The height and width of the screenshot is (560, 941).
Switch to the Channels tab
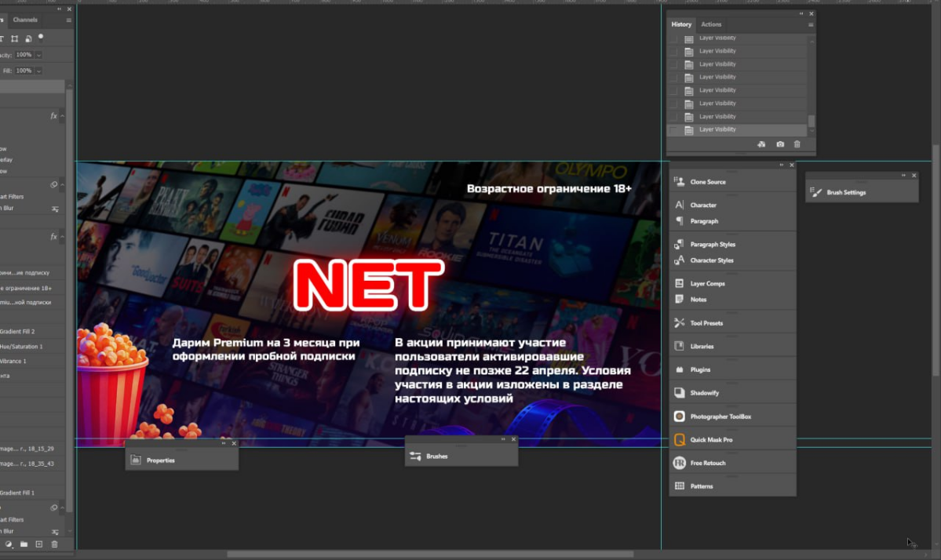[25, 20]
